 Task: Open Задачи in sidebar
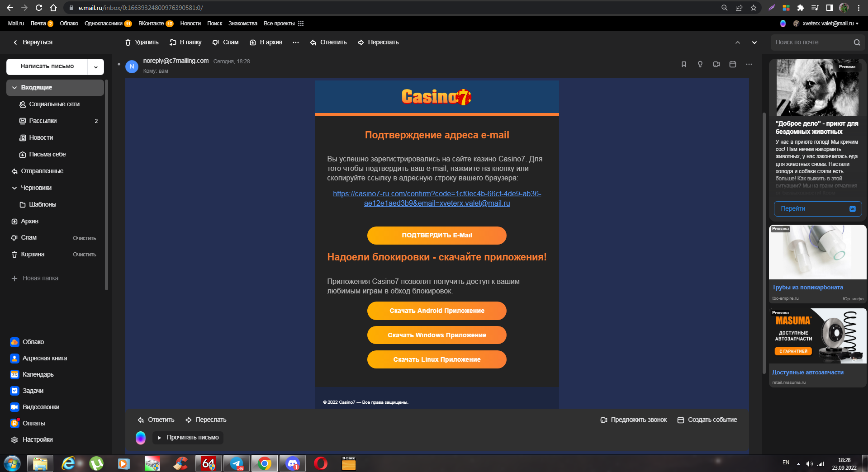pos(27,391)
